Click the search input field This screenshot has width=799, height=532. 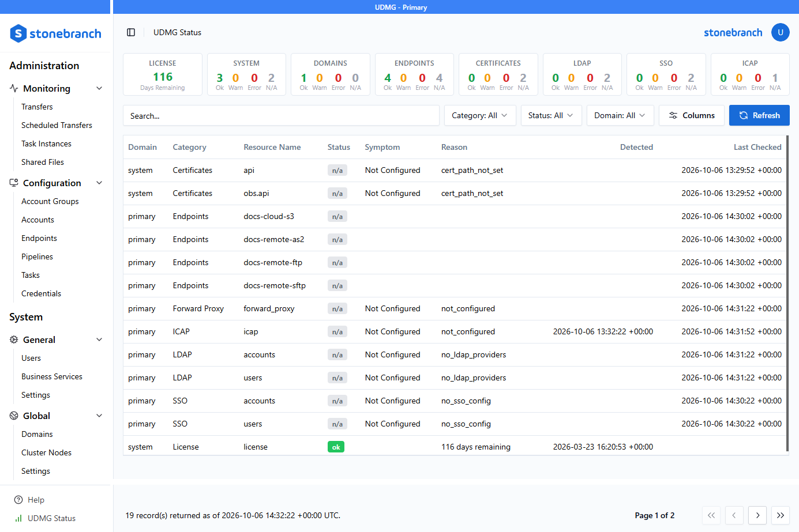tap(281, 115)
